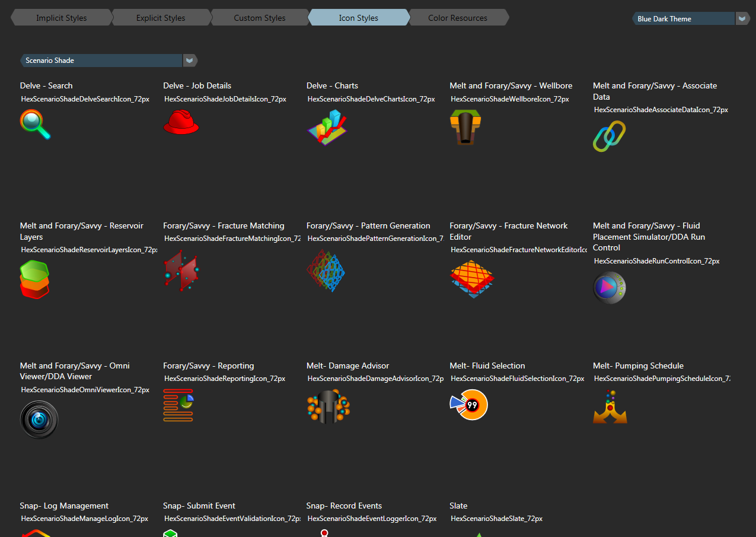
Task: Click the 'Slate' label
Action: pos(458,506)
